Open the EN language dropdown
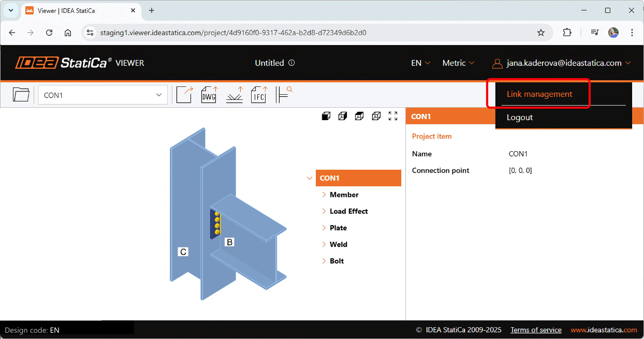The image size is (644, 339). 420,63
